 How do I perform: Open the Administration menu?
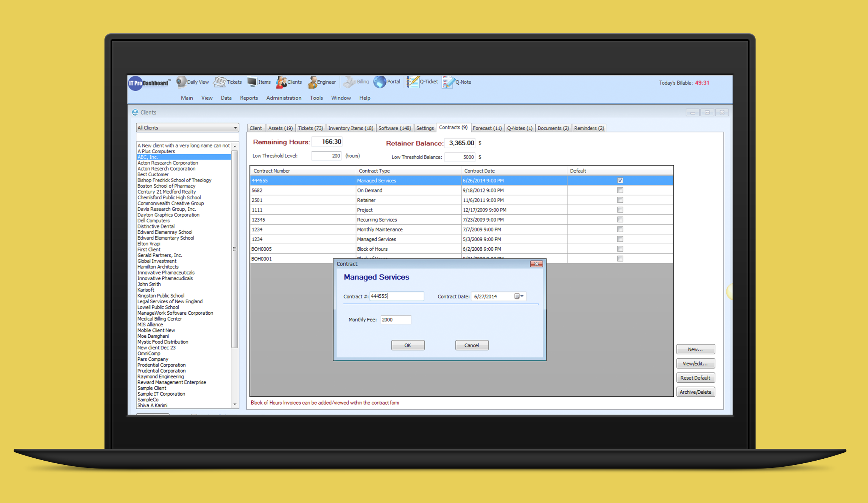point(284,98)
